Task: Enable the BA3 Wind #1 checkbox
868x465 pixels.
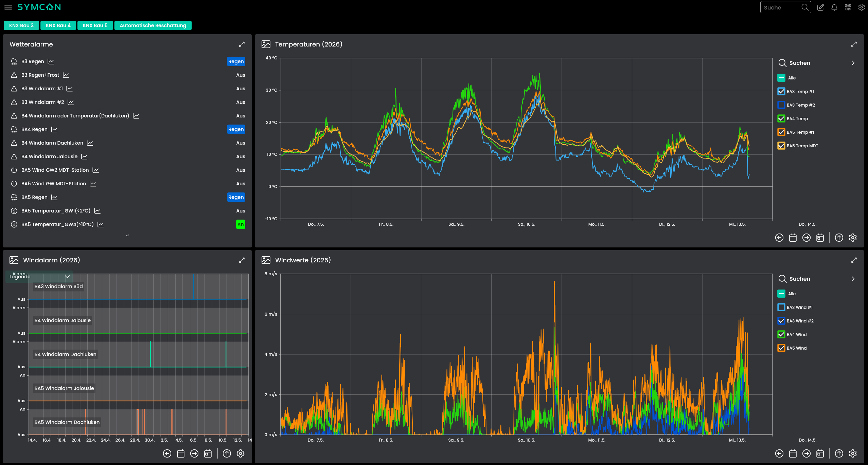Action: 781,307
